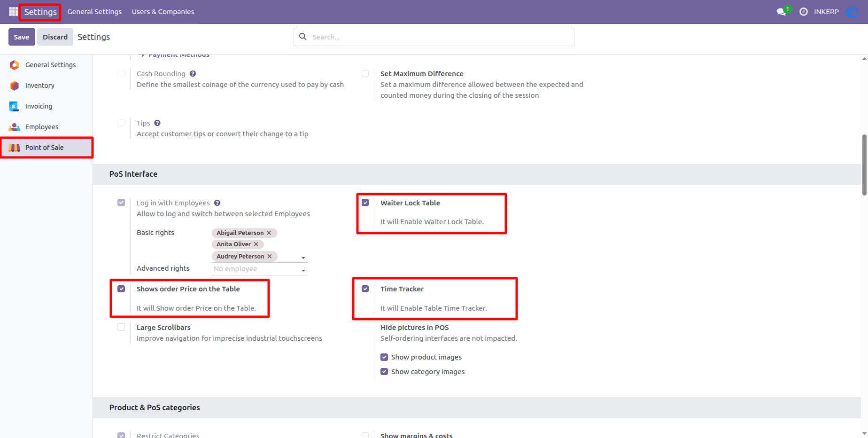Open the conversations chat icon
This screenshot has height=438, width=868.
(x=782, y=12)
